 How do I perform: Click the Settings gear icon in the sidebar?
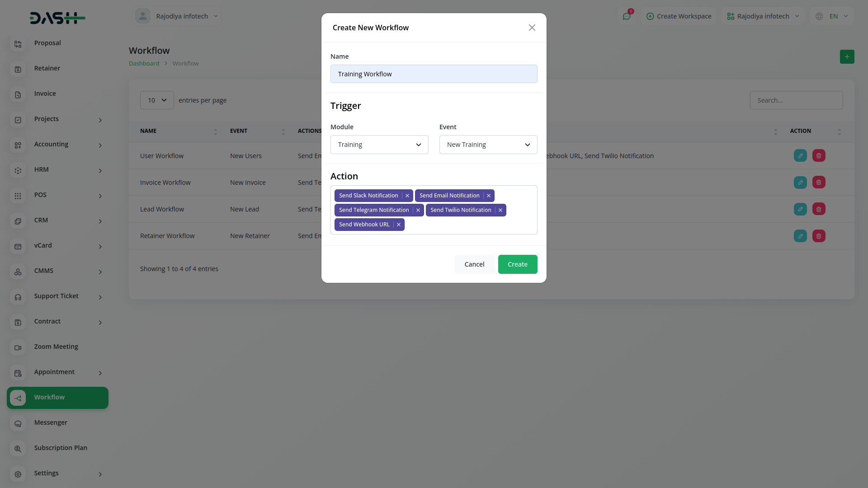(x=18, y=474)
